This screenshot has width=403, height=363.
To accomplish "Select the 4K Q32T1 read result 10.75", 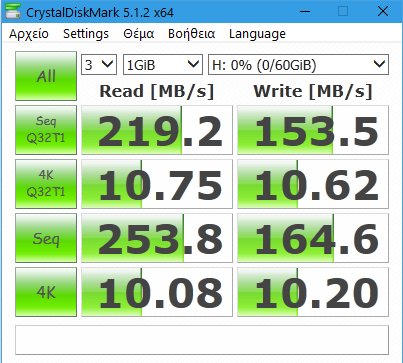I will click(x=157, y=184).
